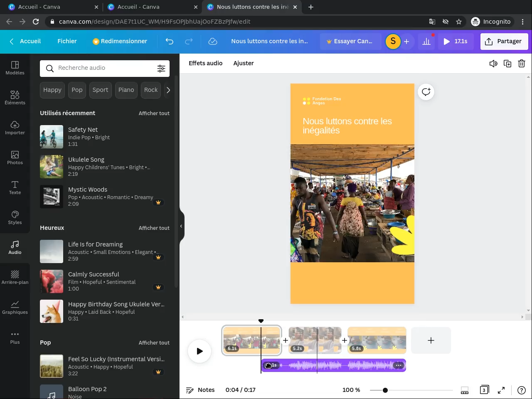Show more audio genre chips

coord(168,90)
